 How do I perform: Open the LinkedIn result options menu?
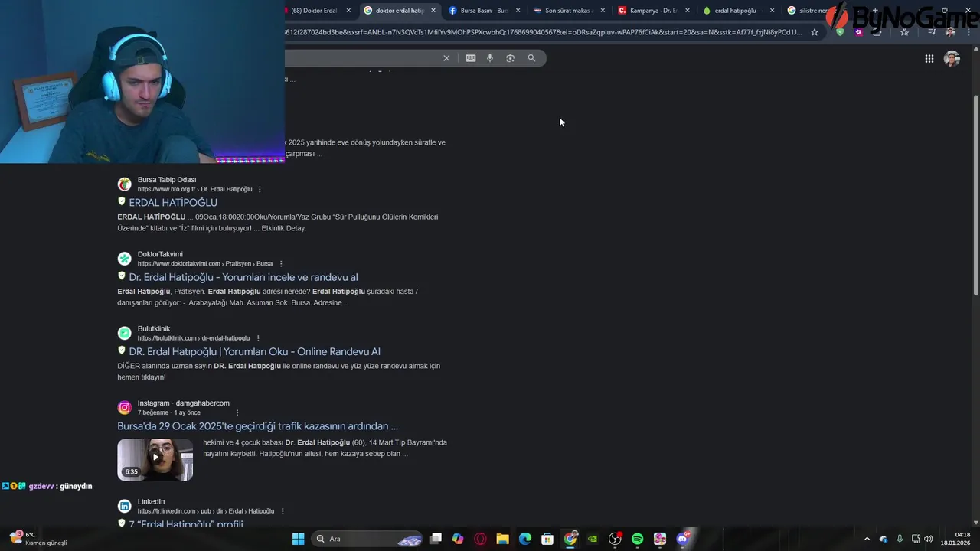pos(282,511)
